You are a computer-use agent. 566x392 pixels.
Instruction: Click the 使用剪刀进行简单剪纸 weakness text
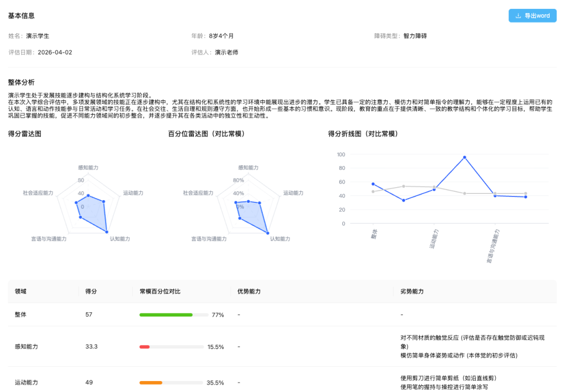(x=448, y=378)
